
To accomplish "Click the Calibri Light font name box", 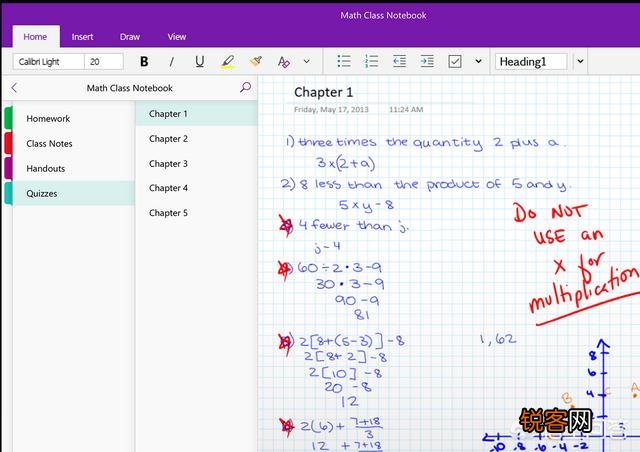I will (49, 62).
